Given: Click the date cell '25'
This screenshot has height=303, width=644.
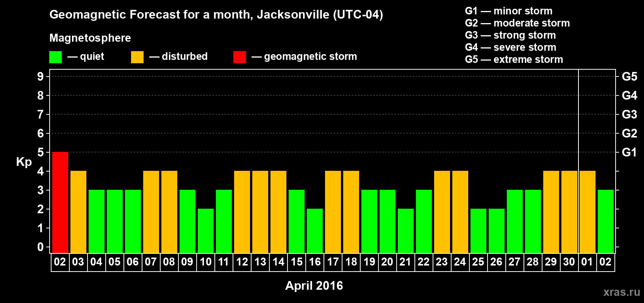Looking at the screenshot, I should [478, 262].
